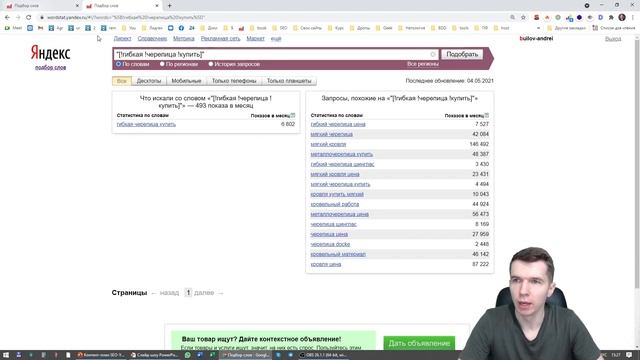Open tooltip icon beside right 'Показов в месяц'
Screen dimensions: 640x360
487,116
